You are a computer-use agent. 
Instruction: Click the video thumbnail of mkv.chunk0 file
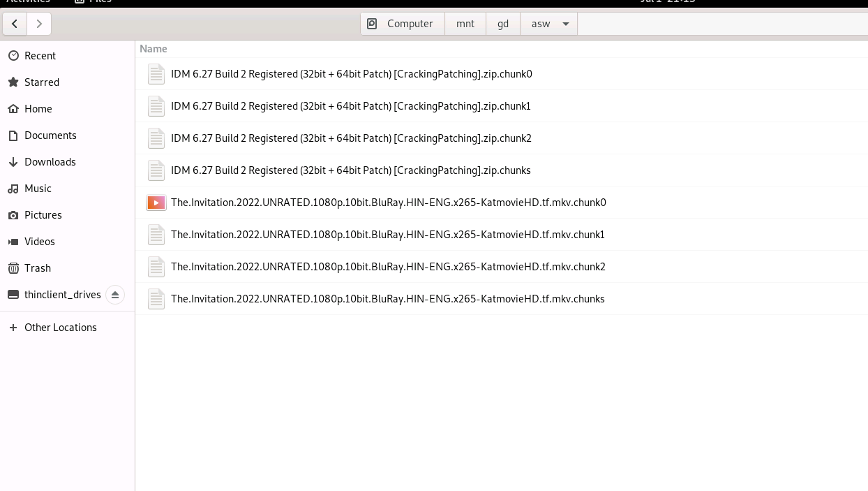[156, 203]
